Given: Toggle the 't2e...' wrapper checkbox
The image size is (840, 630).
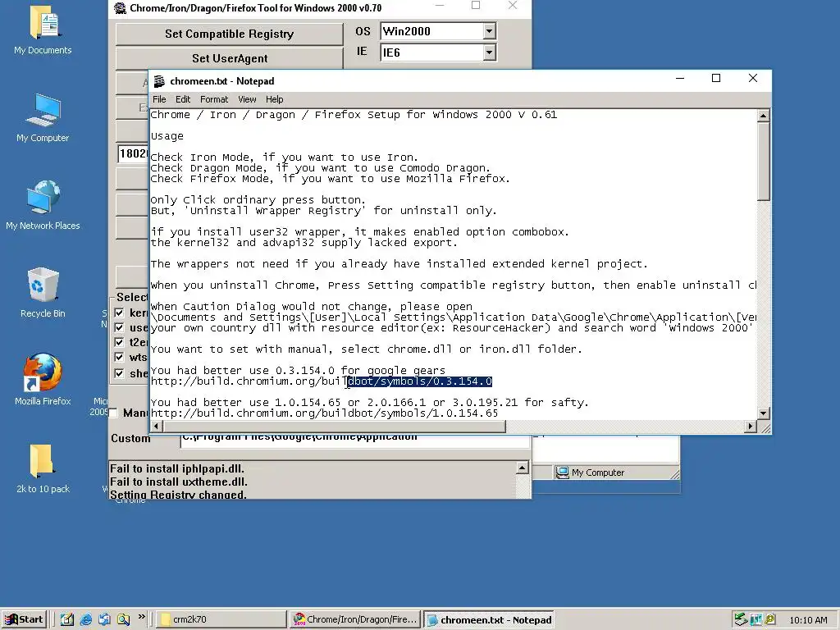Looking at the screenshot, I should coord(120,342).
